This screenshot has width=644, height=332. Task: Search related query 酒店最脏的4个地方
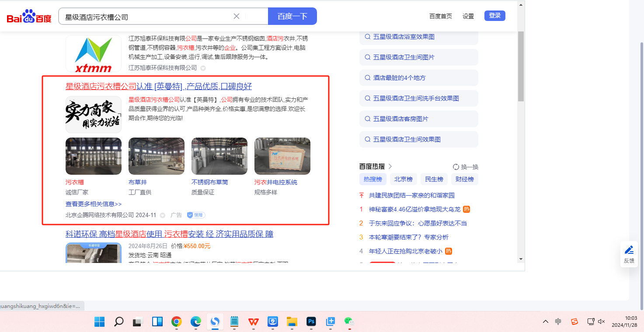[419, 78]
